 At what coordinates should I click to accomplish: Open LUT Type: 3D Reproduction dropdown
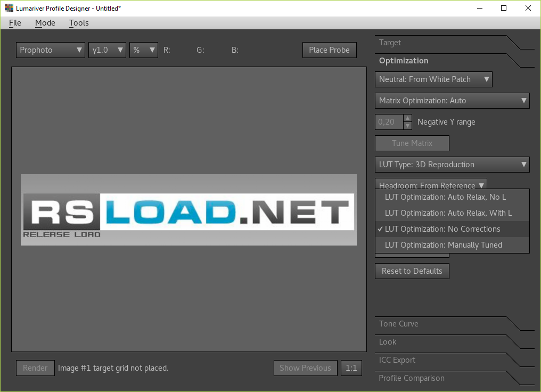(452, 165)
